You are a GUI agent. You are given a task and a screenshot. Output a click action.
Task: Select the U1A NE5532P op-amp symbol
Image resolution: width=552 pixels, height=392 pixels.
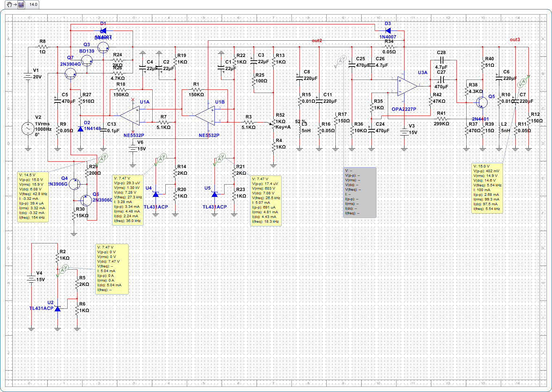point(130,116)
